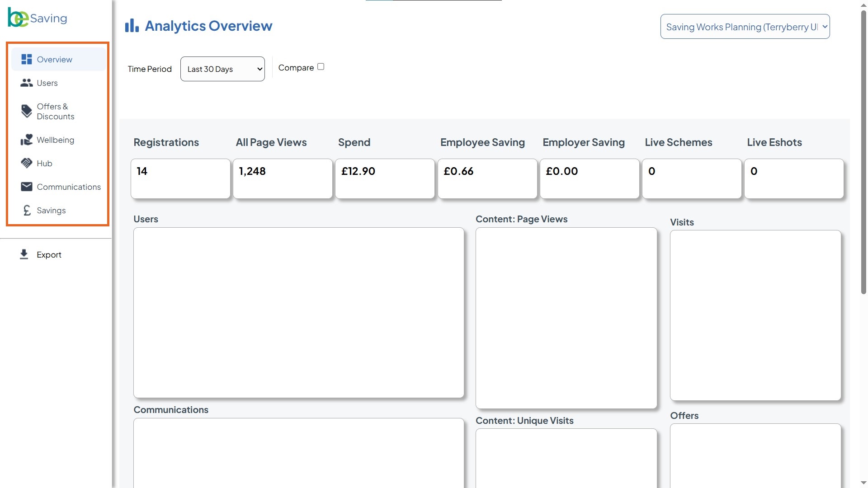Click the Employee Saving card £0.66
This screenshot has width=868, height=488.
[x=487, y=178]
